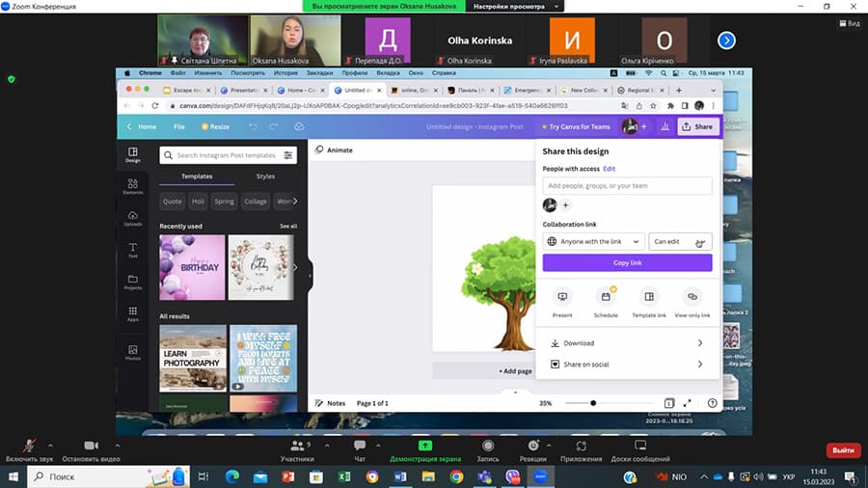Click the Copy link button
The height and width of the screenshot is (488, 868).
click(627, 262)
